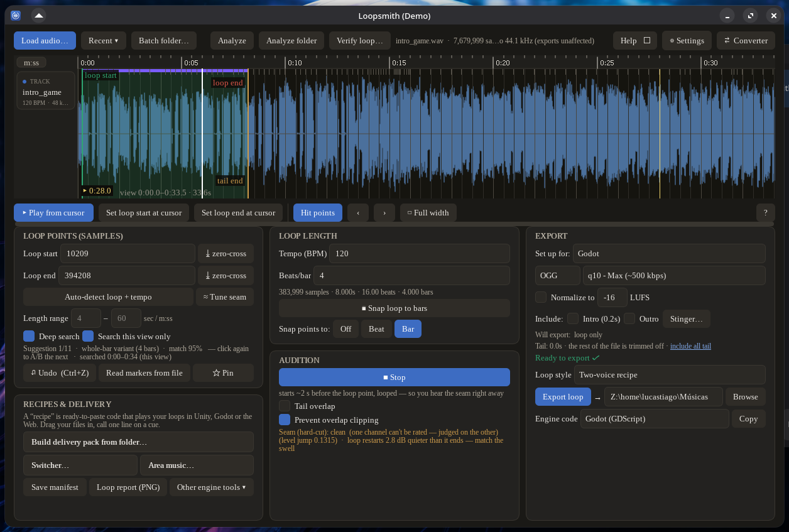Click the m:ss time format selector
This screenshot has height=532, width=789.
[31, 63]
